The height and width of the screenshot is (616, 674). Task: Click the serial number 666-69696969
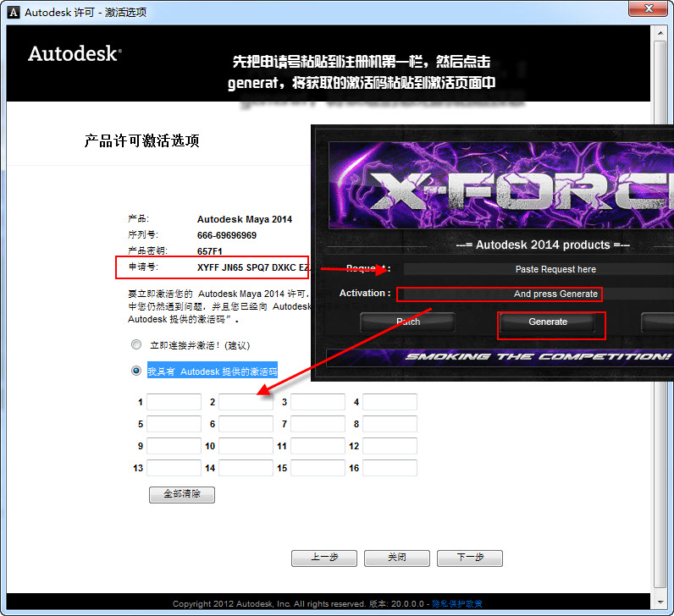tap(227, 235)
